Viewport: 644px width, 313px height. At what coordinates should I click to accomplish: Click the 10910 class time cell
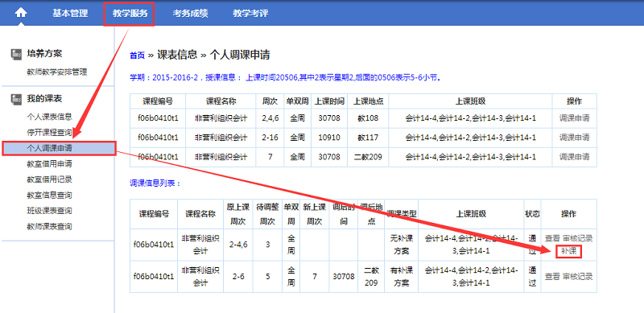pyautogui.click(x=329, y=138)
